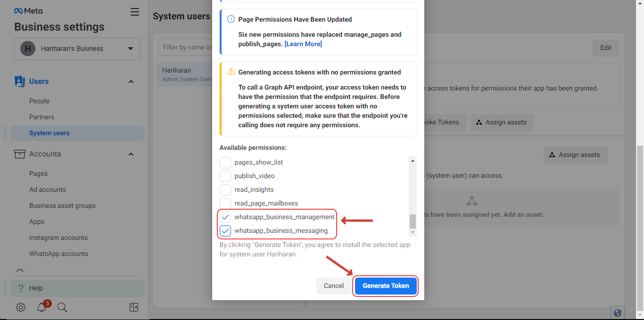This screenshot has height=320, width=644.
Task: Open notifications bell icon
Action: 41,307
